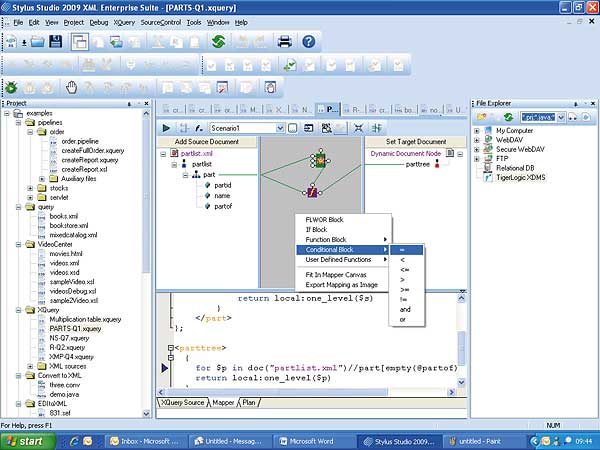Screen dimensions: 600x450
Task: Expand My Computer in File Explorer
Action: tap(477, 131)
